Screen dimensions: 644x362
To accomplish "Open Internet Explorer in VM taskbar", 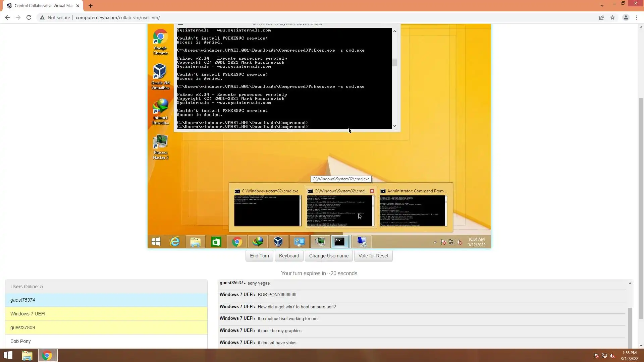I will pos(175,242).
